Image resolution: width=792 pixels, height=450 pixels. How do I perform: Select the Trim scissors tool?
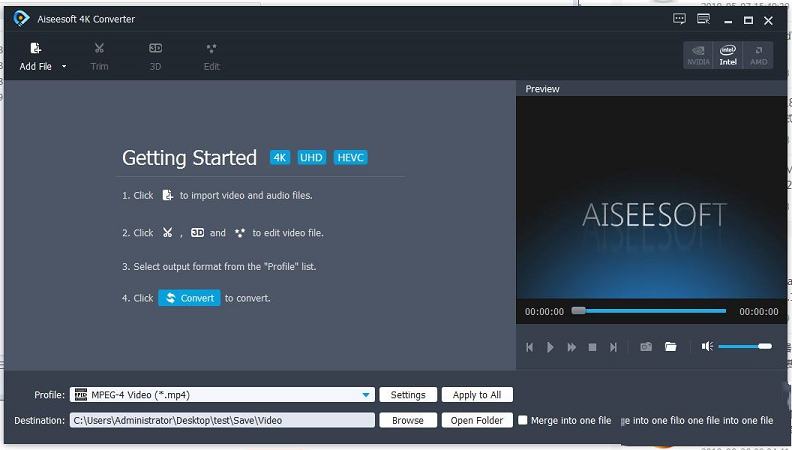tap(99, 57)
